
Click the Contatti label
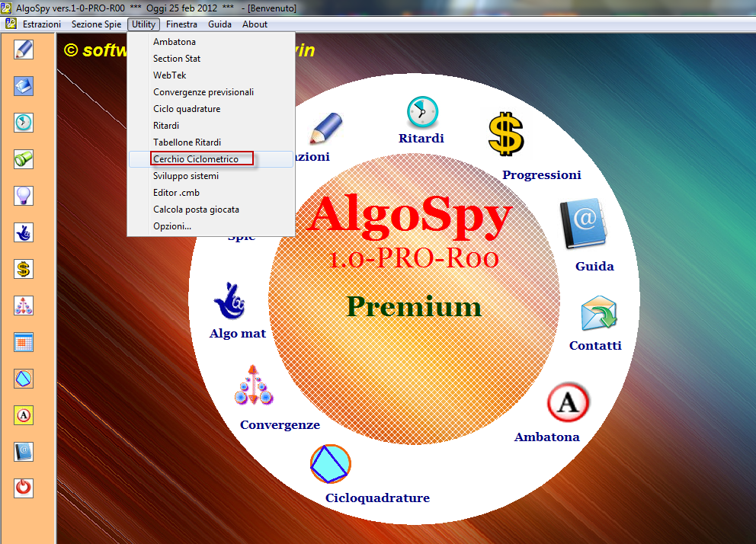(x=595, y=345)
